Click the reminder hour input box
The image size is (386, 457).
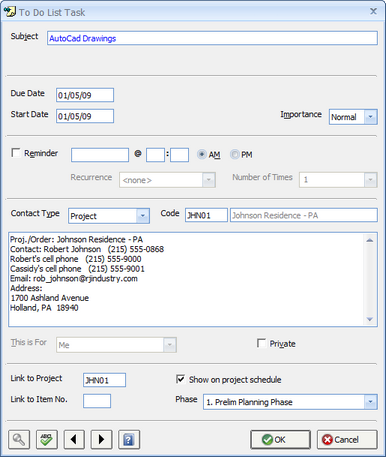(155, 155)
